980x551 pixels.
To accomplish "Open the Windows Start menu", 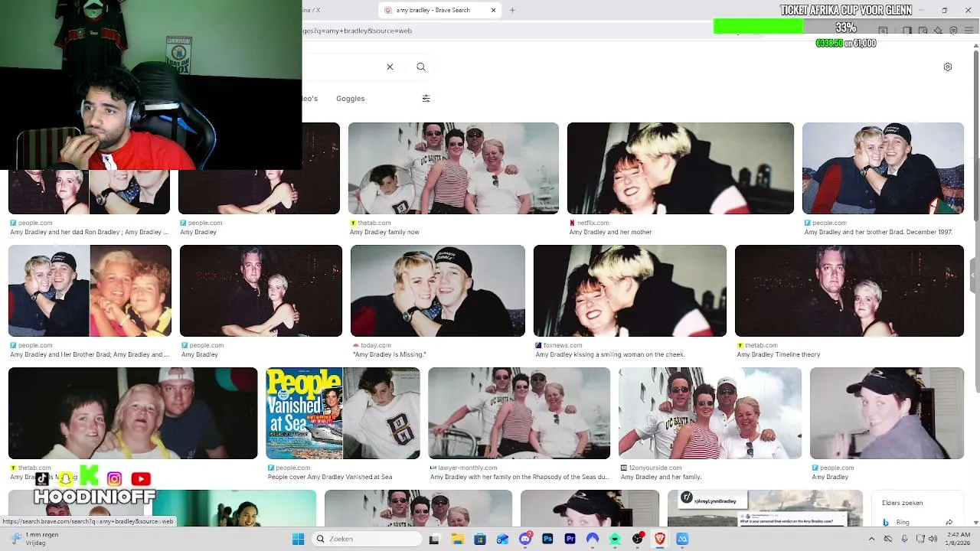I will click(298, 539).
